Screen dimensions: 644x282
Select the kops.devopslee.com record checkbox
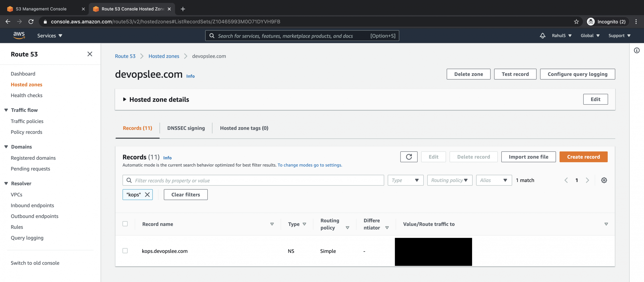[125, 251]
